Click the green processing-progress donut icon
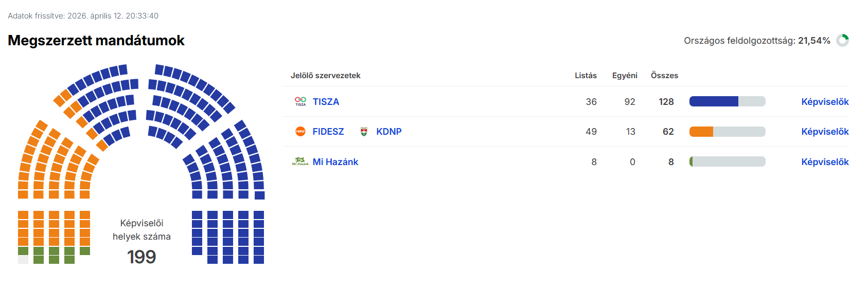Viewport: 868px width, 307px height. 842,41
